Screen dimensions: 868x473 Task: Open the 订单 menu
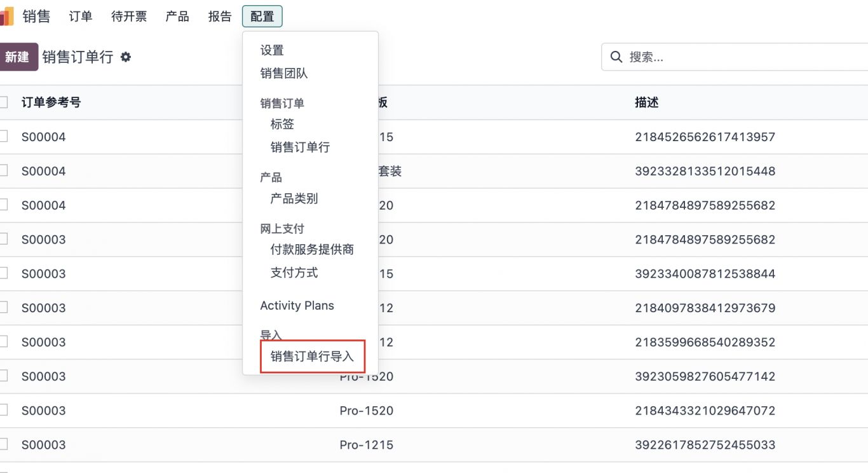click(81, 17)
